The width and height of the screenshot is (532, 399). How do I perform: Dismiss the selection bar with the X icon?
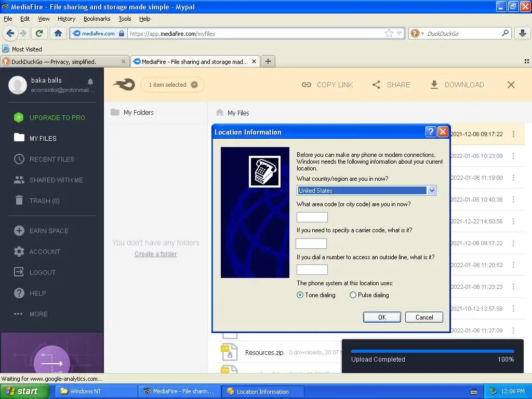pyautogui.click(x=511, y=85)
